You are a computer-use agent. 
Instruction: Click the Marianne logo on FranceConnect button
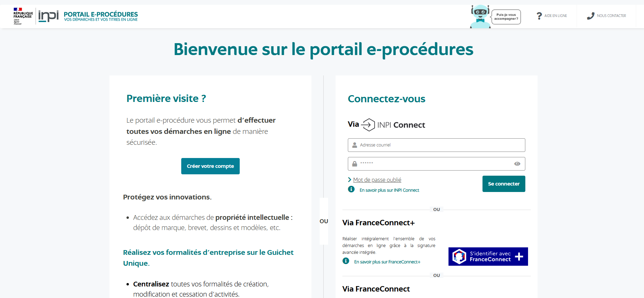(459, 257)
